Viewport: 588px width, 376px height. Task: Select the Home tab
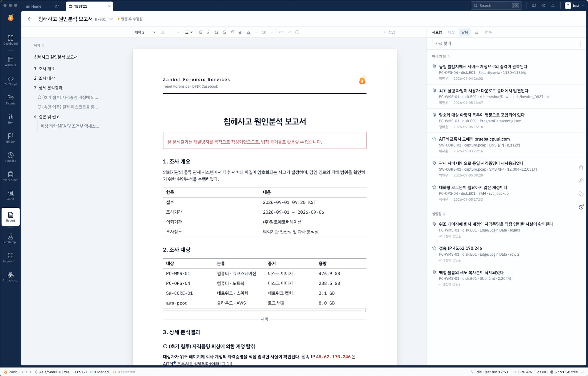tap(36, 6)
